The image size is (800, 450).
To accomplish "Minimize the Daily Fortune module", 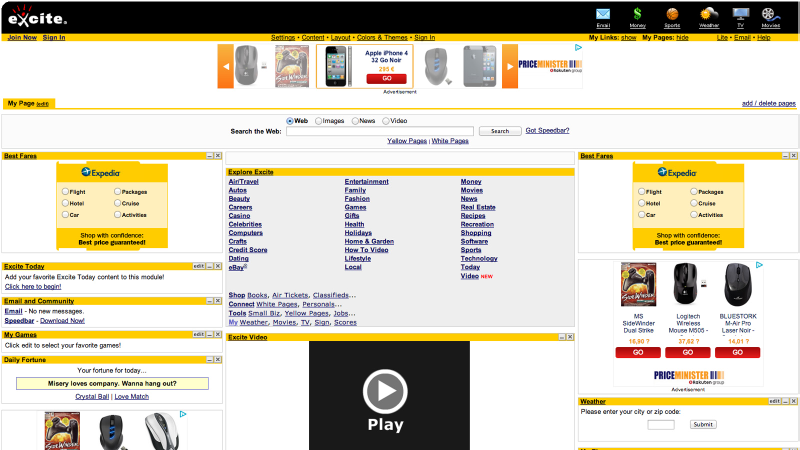I will [x=210, y=360].
